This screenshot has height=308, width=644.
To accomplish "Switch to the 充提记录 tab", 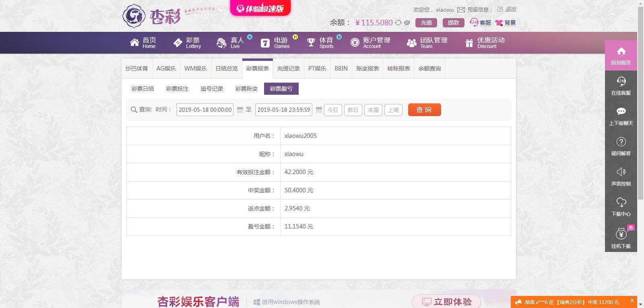I will (x=289, y=69).
